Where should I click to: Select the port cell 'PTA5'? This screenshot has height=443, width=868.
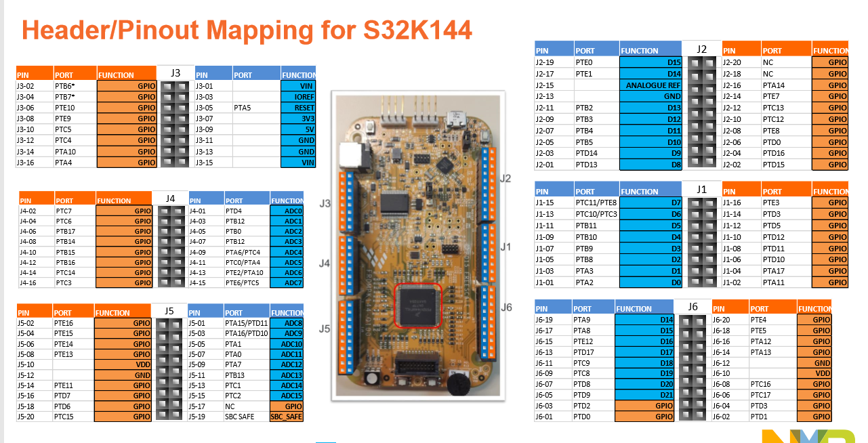(256, 108)
